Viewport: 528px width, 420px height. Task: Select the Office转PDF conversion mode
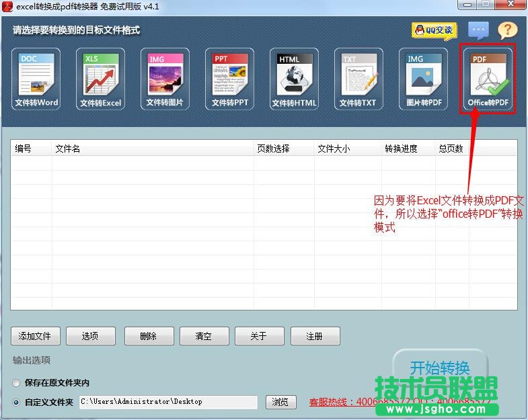(488, 79)
